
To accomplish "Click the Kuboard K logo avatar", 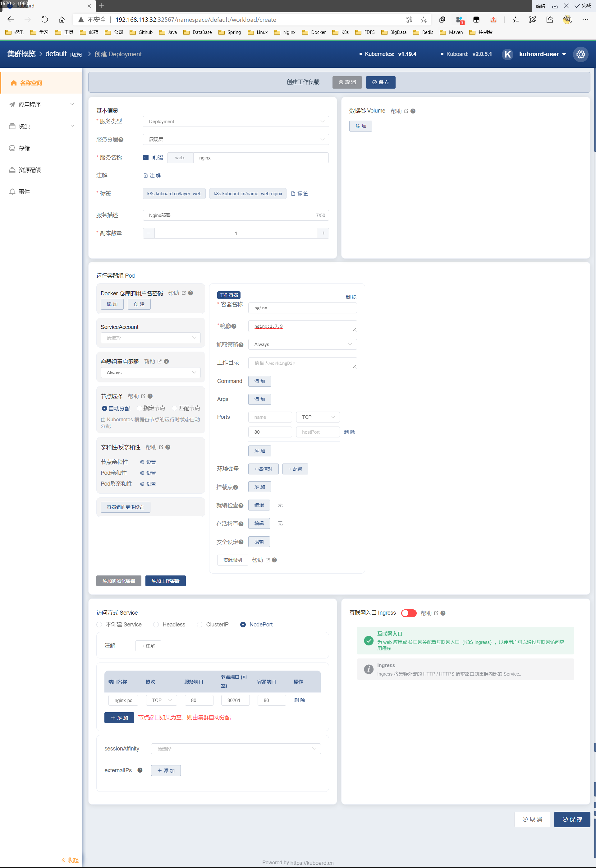I will point(507,54).
